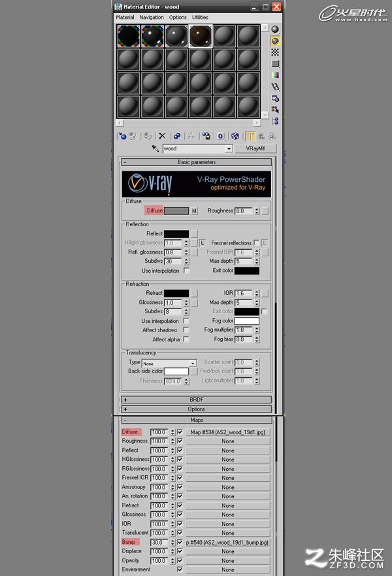Click the pick material eyedropper icon
The width and height of the screenshot is (392, 576).
155,148
